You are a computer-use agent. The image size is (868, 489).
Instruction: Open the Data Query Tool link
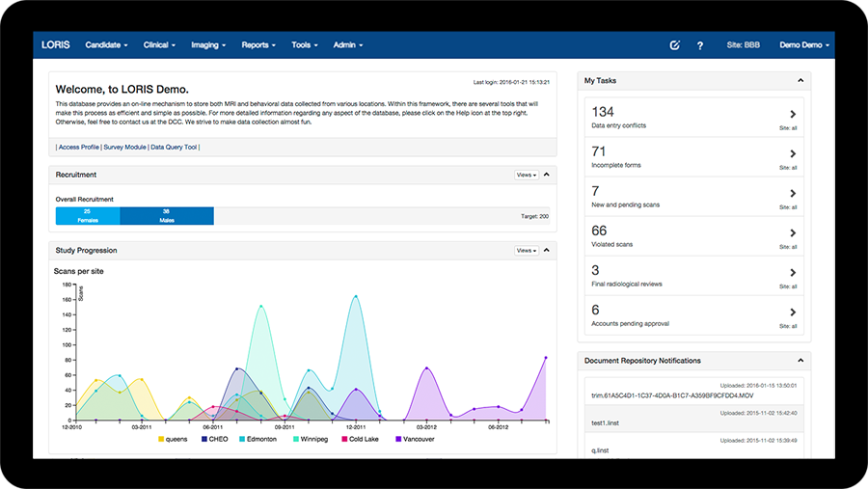[174, 148]
